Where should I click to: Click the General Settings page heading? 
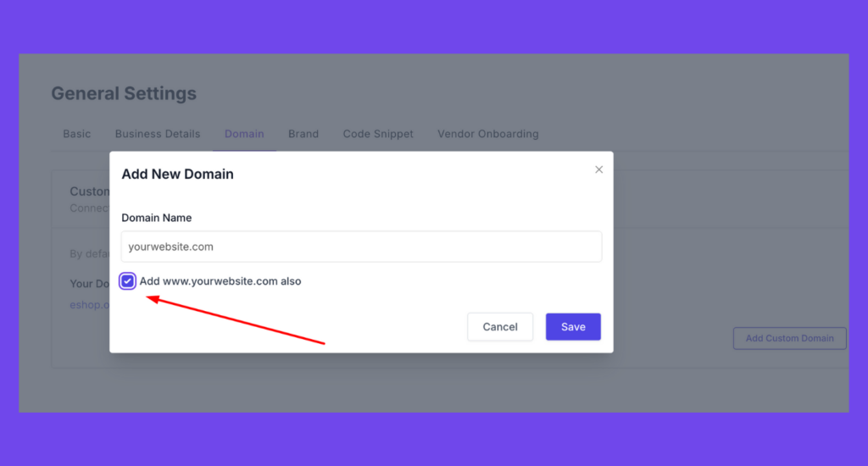tap(124, 93)
